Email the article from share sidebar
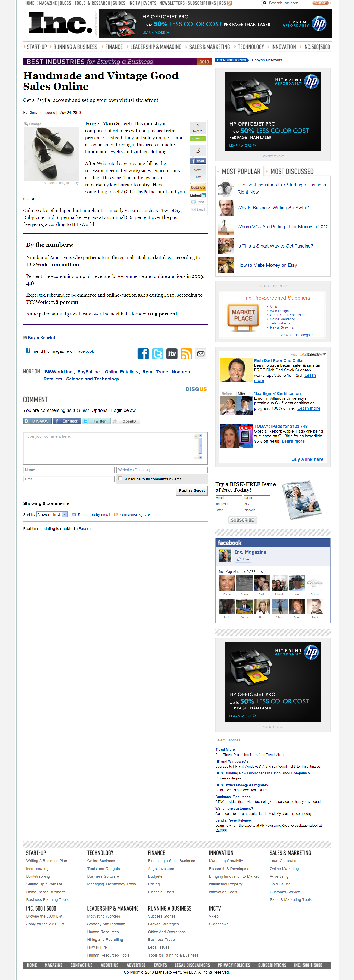The width and height of the screenshot is (354, 980). [198, 210]
